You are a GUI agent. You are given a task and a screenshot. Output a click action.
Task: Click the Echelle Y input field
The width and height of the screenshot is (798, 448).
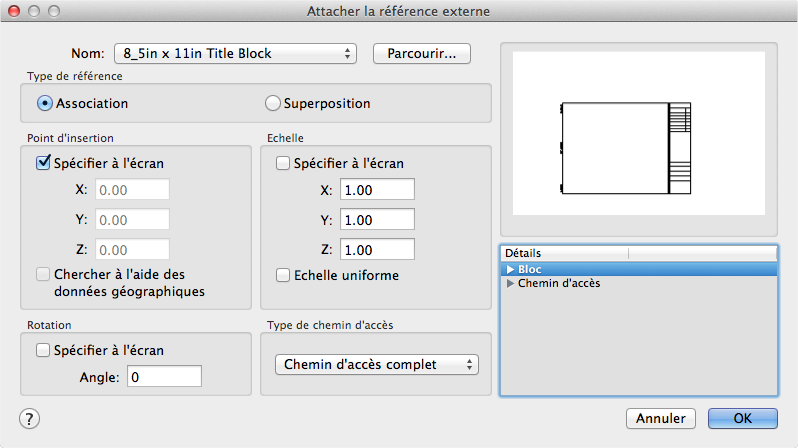377,220
